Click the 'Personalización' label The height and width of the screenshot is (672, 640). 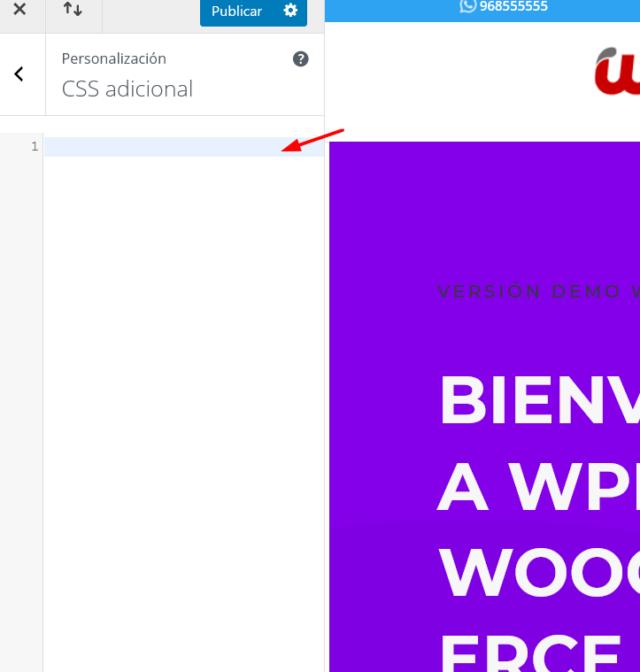[x=114, y=58]
